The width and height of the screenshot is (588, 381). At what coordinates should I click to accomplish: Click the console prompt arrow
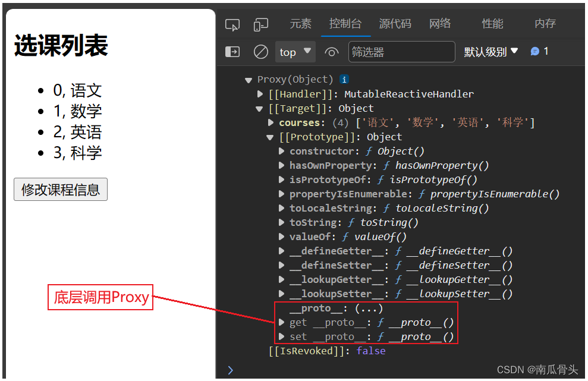pyautogui.click(x=230, y=370)
